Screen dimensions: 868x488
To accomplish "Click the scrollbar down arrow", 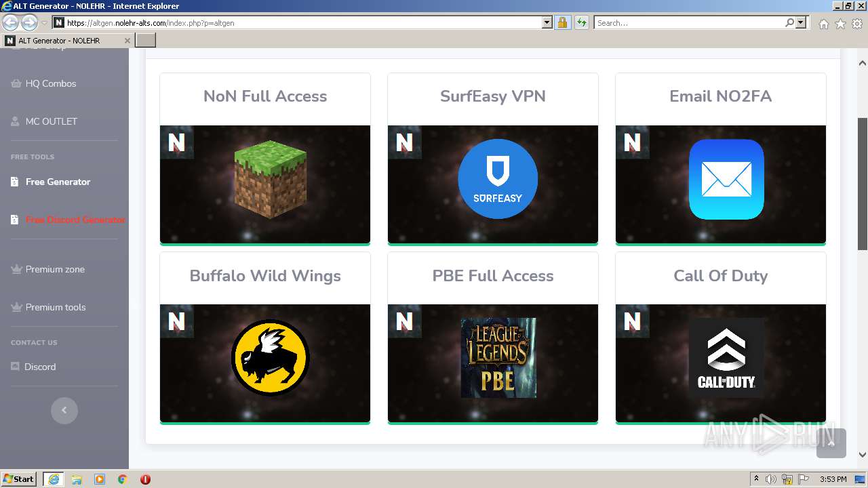I will coord(863,455).
